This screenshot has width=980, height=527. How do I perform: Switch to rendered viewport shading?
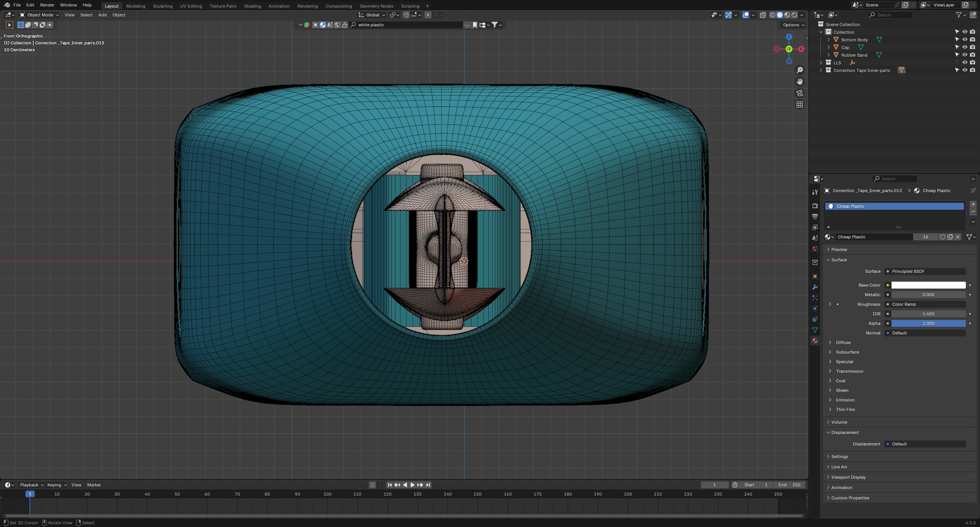coord(794,15)
